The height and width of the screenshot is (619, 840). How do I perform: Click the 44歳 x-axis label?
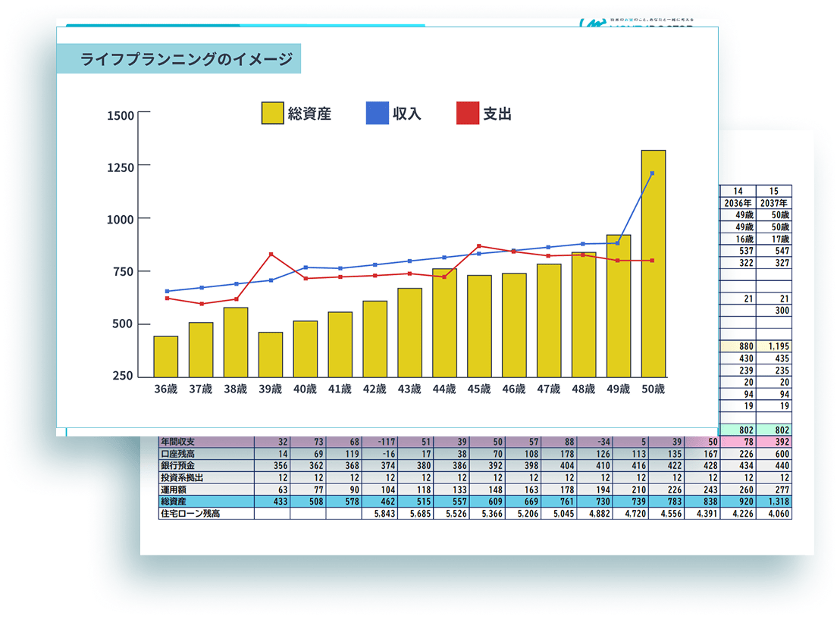(444, 389)
